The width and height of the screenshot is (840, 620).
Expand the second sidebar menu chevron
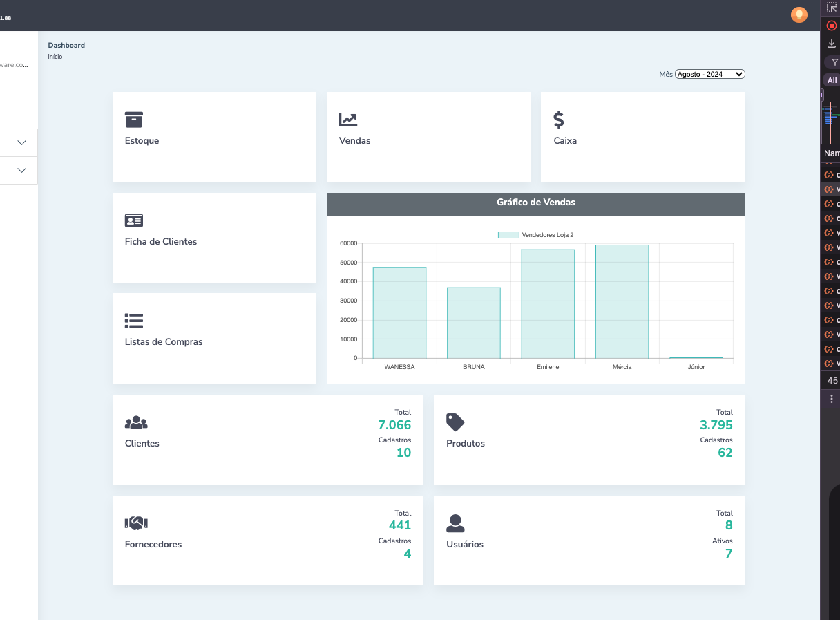click(21, 170)
